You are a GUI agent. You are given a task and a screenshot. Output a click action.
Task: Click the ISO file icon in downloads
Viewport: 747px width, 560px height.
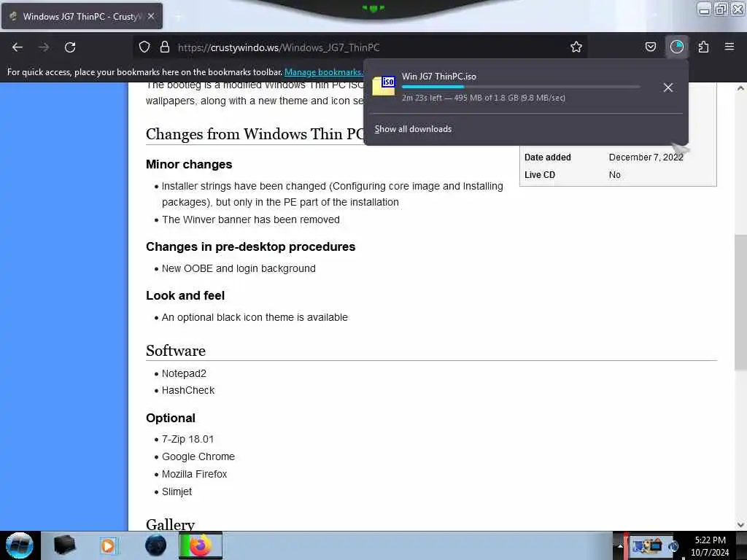coord(384,86)
